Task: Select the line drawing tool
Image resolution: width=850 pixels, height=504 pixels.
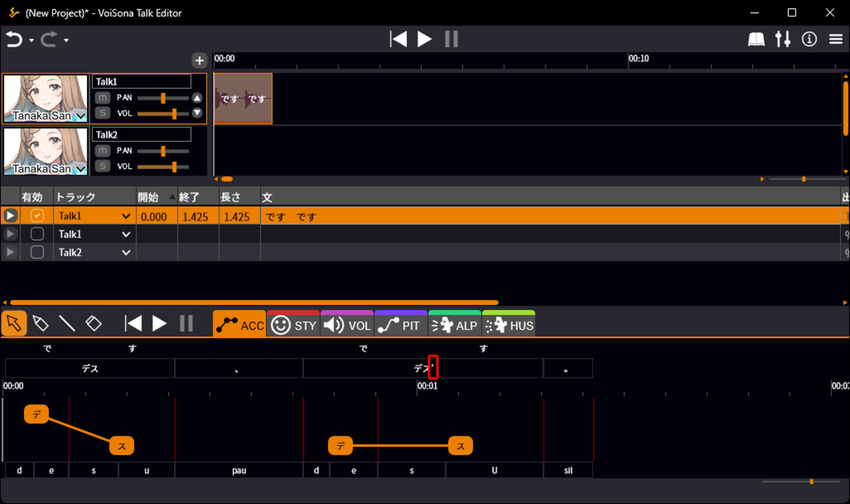Action: (x=67, y=323)
